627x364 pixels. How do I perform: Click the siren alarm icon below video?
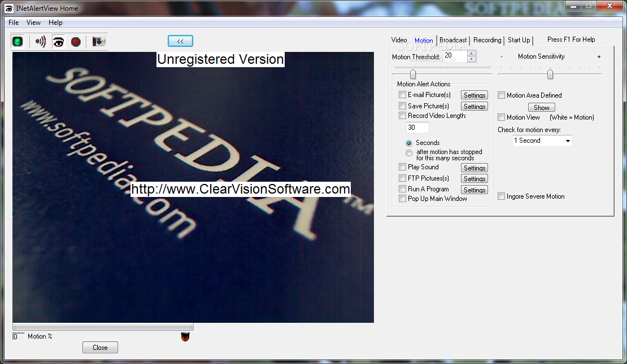pos(185,337)
